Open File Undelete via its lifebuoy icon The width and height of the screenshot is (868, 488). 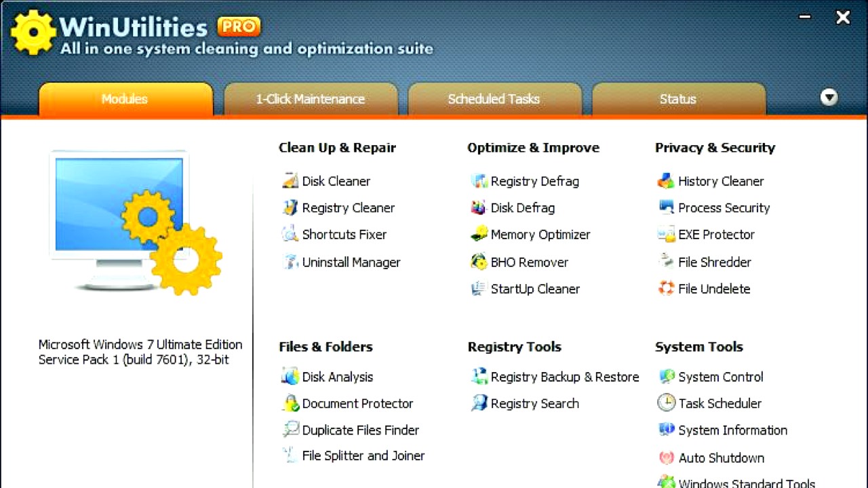coord(666,289)
